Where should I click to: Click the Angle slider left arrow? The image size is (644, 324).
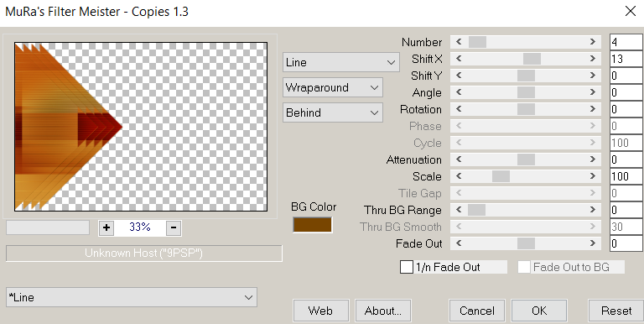tap(459, 92)
